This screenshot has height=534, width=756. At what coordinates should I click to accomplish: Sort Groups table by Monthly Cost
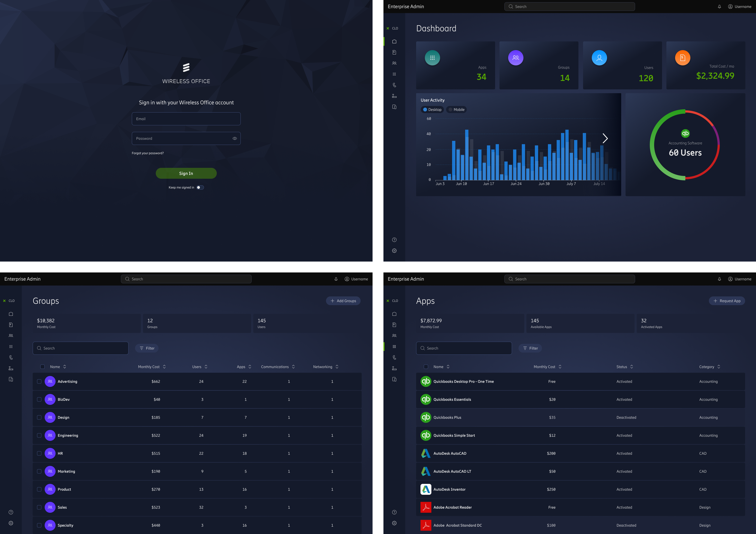point(151,366)
